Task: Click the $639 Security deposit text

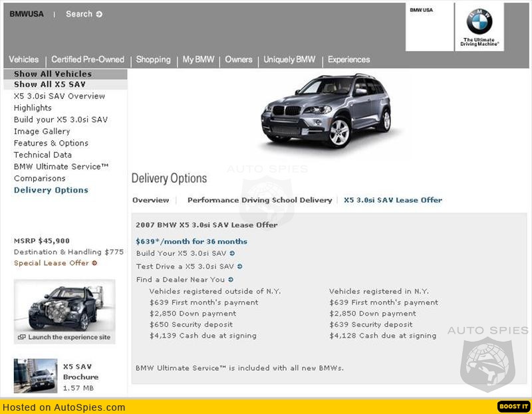Action: [371, 324]
